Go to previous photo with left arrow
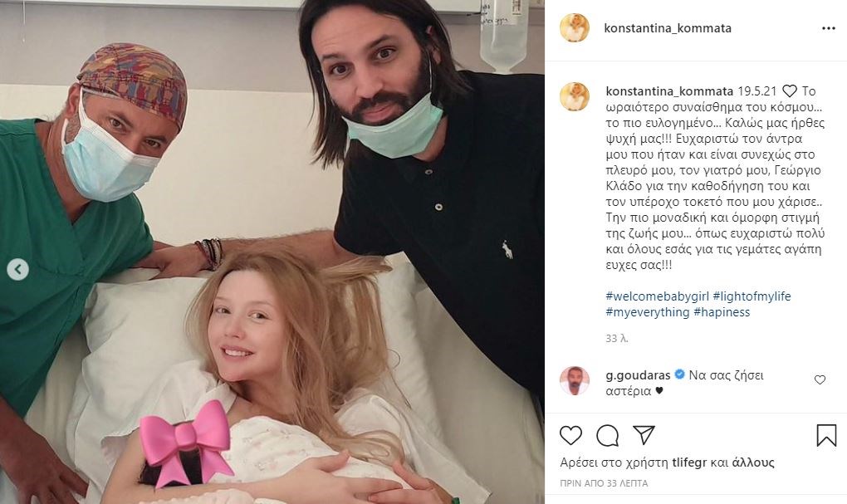847x504 pixels. point(17,269)
